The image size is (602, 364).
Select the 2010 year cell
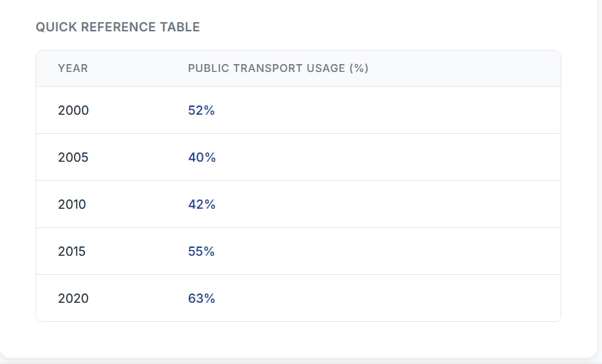pos(72,204)
